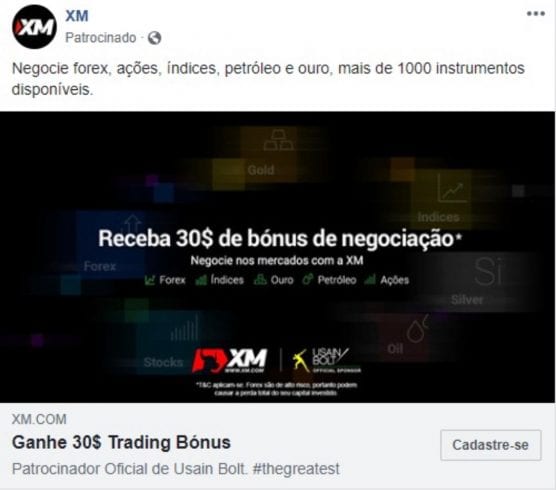Click the Patrocinado sponsored label

101,38
